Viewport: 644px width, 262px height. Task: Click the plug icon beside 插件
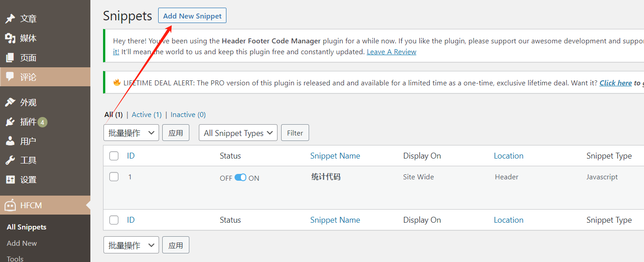[10, 122]
